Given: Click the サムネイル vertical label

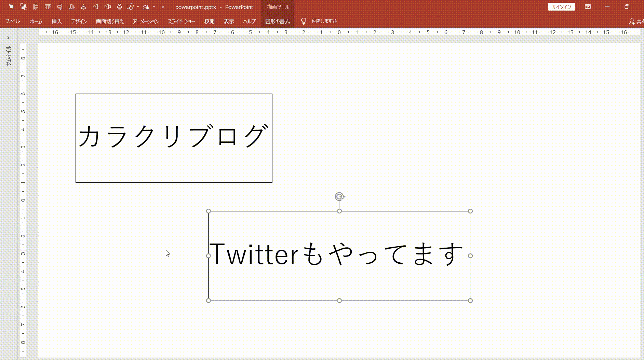Looking at the screenshot, I should pos(8,56).
